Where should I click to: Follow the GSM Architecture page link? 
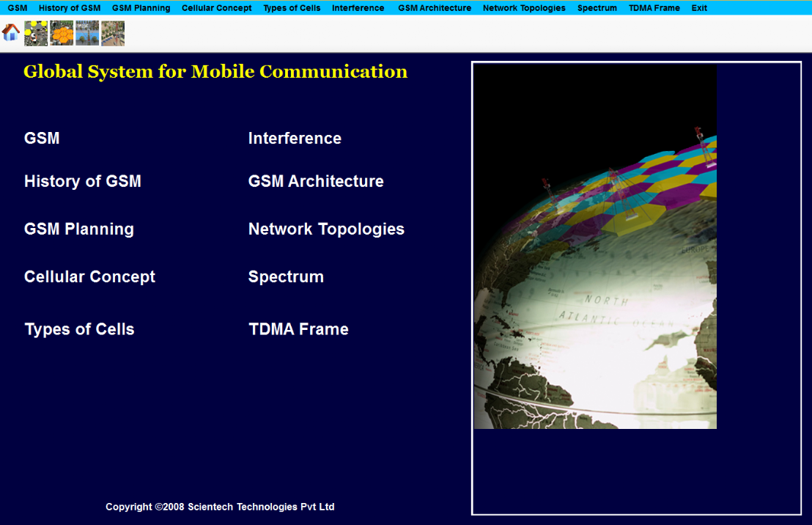coord(316,181)
